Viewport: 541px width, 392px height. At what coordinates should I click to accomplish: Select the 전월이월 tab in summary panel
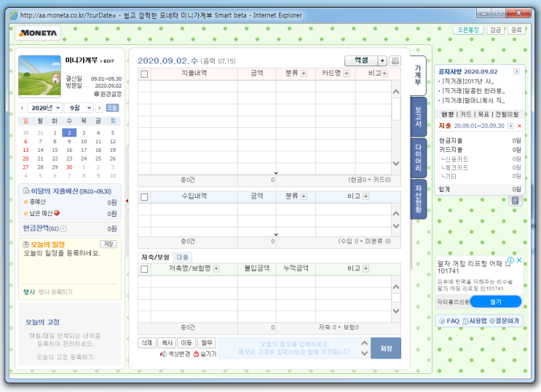[x=507, y=114]
